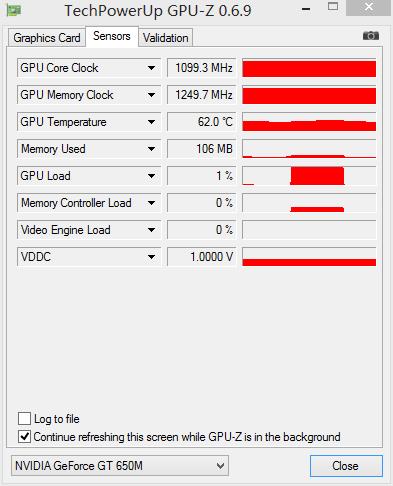Click the Close button
This screenshot has width=393, height=486.
(346, 466)
